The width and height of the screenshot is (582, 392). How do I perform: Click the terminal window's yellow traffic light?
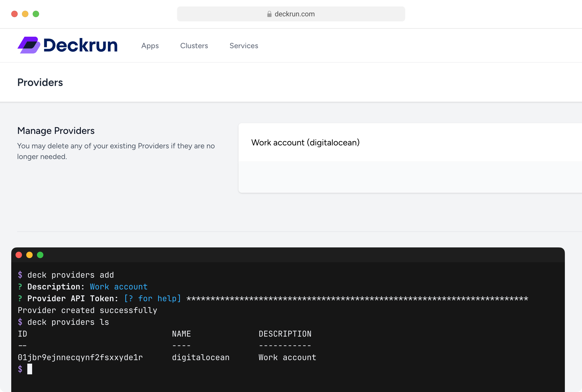point(29,255)
